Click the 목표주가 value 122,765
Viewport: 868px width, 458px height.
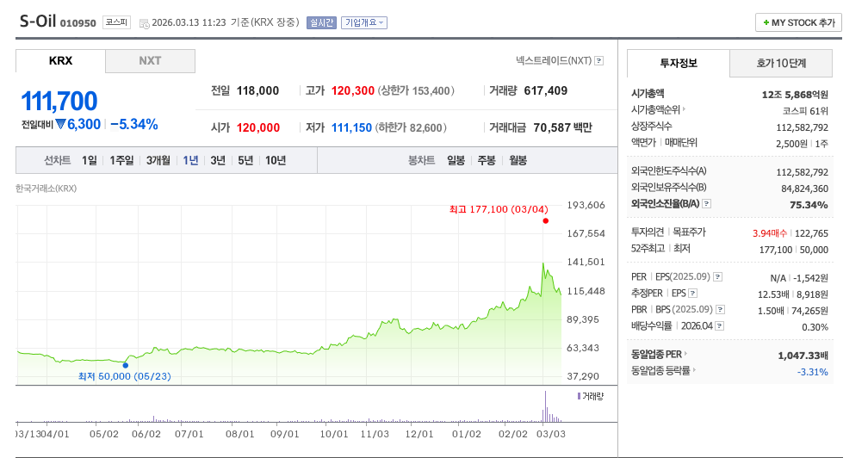[811, 233]
